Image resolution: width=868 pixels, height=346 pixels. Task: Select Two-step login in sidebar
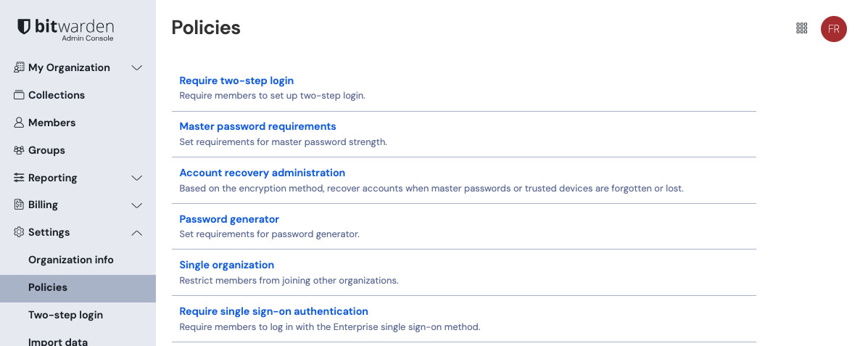[65, 315]
